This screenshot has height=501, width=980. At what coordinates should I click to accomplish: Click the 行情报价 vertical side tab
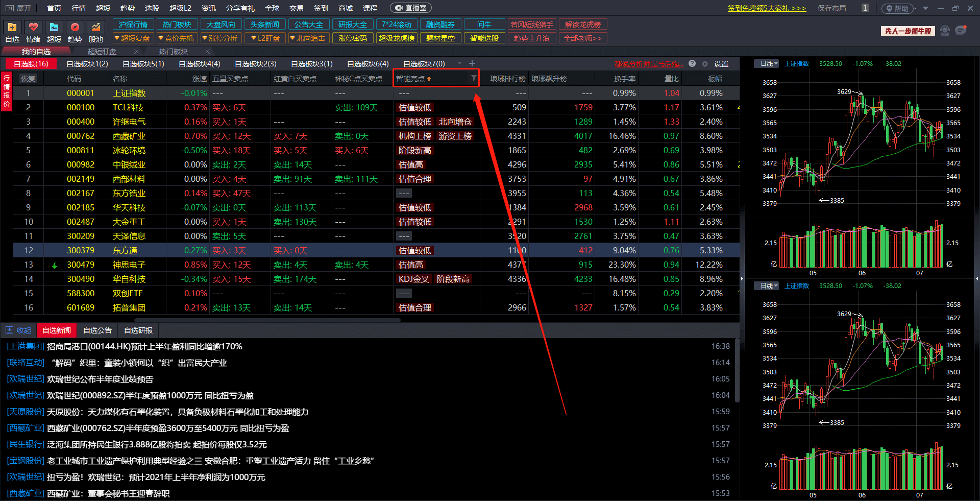(x=7, y=91)
